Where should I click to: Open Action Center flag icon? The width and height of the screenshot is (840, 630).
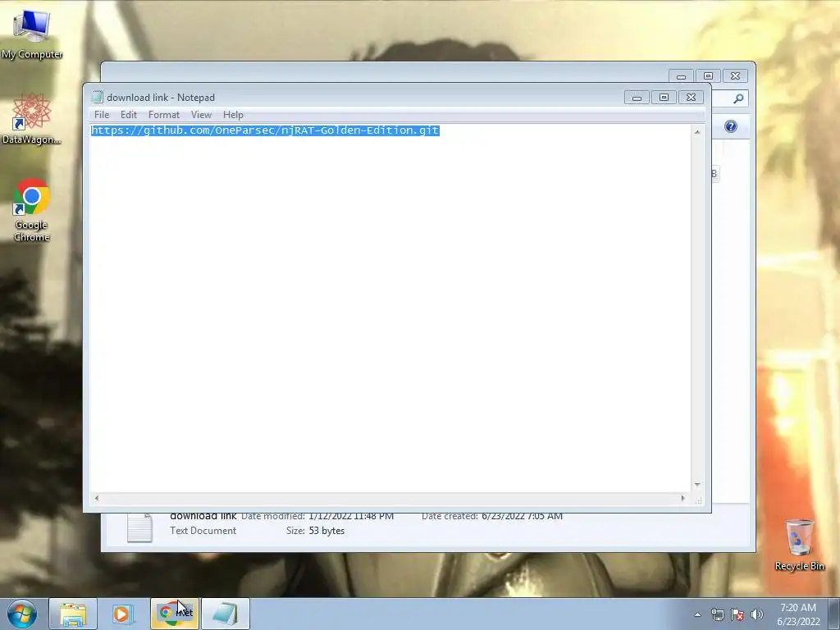tap(737, 614)
